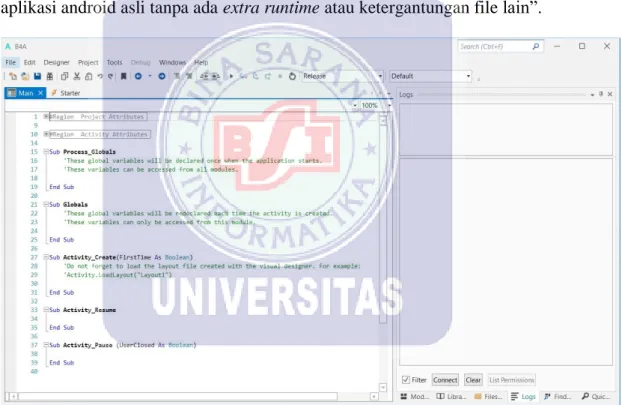Open the Edit menu
This screenshot has height=405, width=622.
pyautogui.click(x=29, y=62)
